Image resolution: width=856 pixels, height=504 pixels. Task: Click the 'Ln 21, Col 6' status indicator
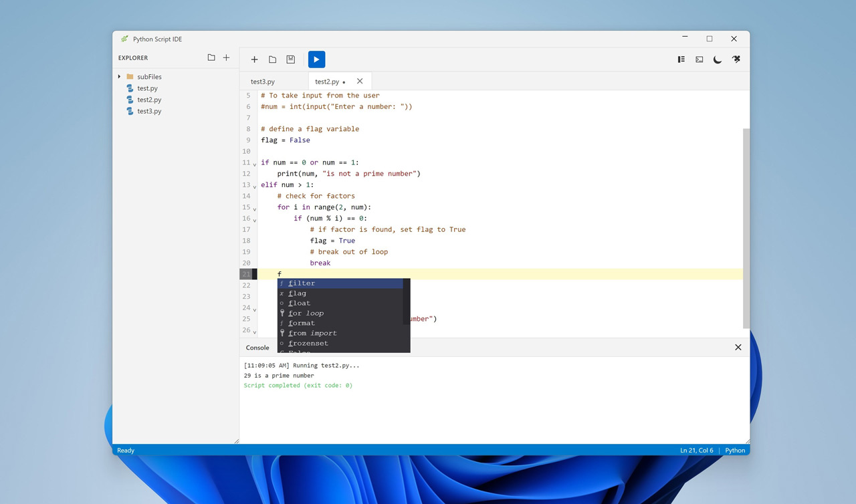pyautogui.click(x=697, y=451)
